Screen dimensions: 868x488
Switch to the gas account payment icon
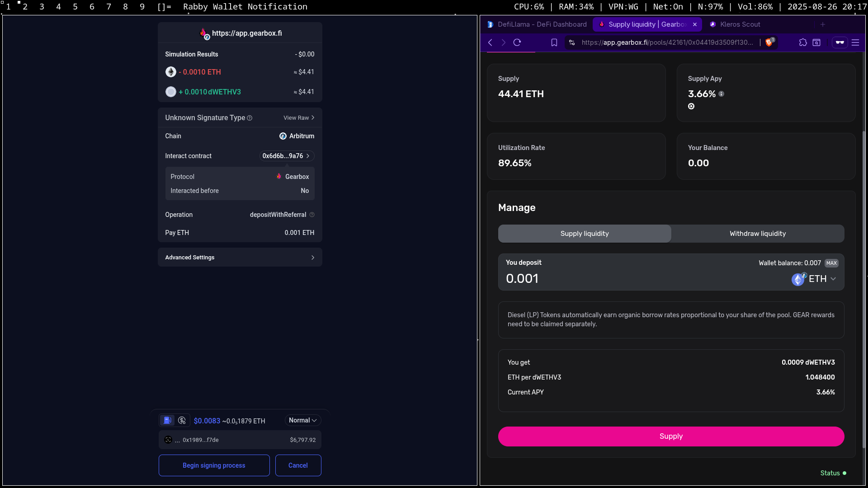pyautogui.click(x=182, y=420)
